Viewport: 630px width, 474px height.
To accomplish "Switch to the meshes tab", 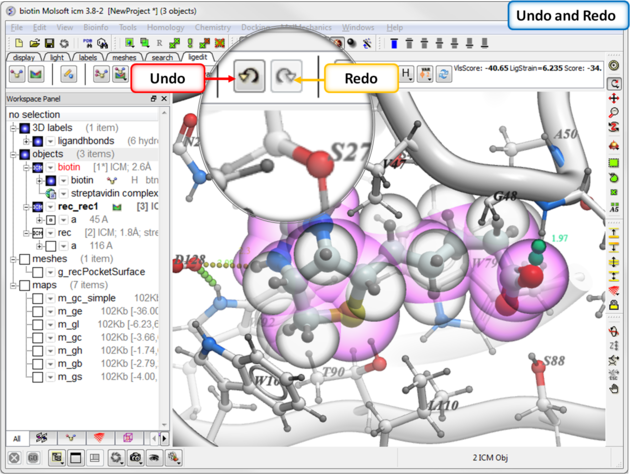I will (x=124, y=58).
